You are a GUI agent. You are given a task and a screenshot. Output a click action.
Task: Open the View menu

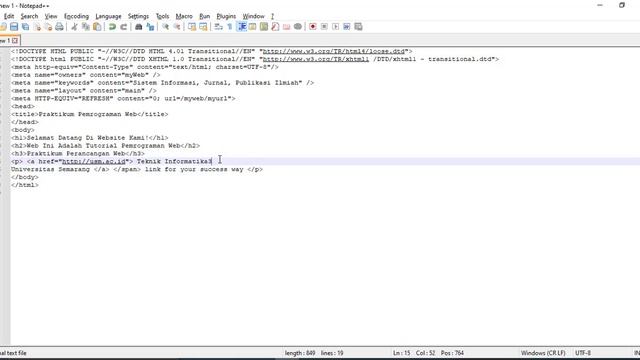pos(51,16)
